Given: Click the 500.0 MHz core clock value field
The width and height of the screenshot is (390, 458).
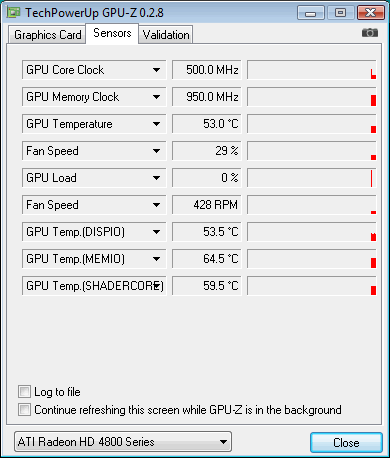Looking at the screenshot, I should tap(207, 70).
